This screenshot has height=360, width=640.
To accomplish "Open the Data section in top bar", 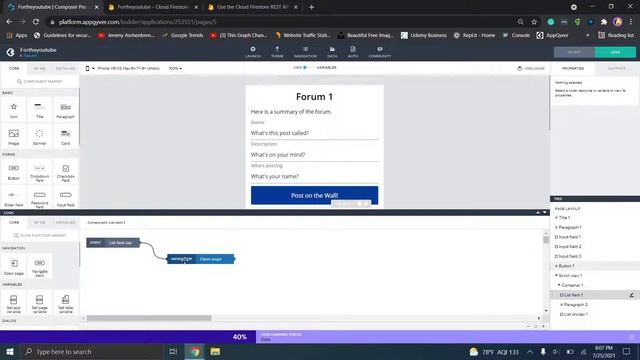I will click(332, 52).
